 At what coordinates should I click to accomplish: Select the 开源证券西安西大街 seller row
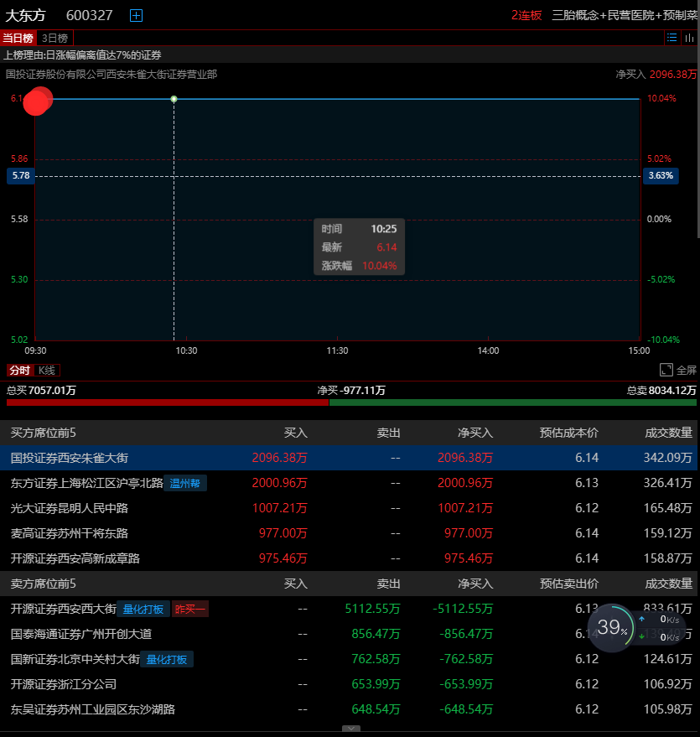349,610
